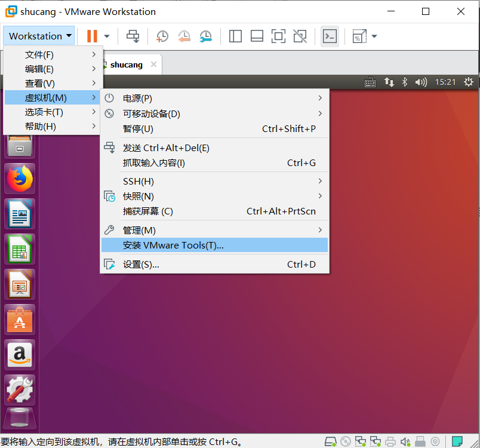
Task: Open the 编辑(E) submenu
Action: [52, 69]
